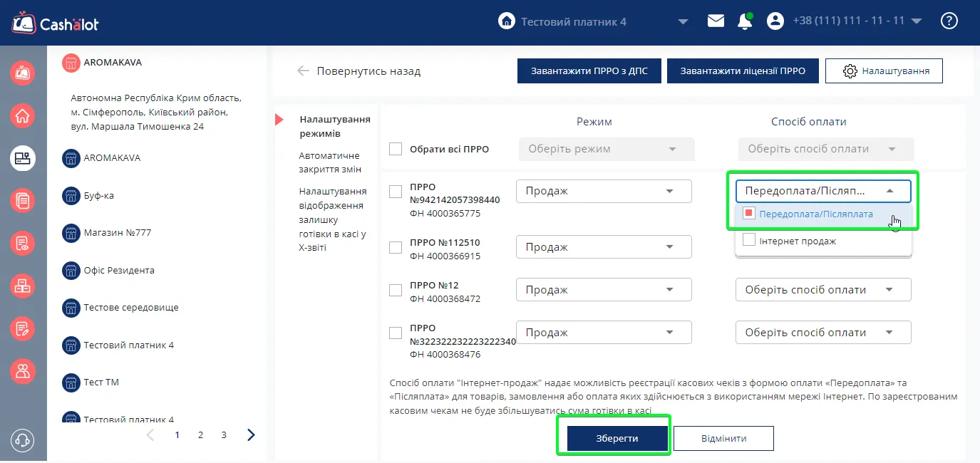Open the receipt view sidebar icon

23,243
